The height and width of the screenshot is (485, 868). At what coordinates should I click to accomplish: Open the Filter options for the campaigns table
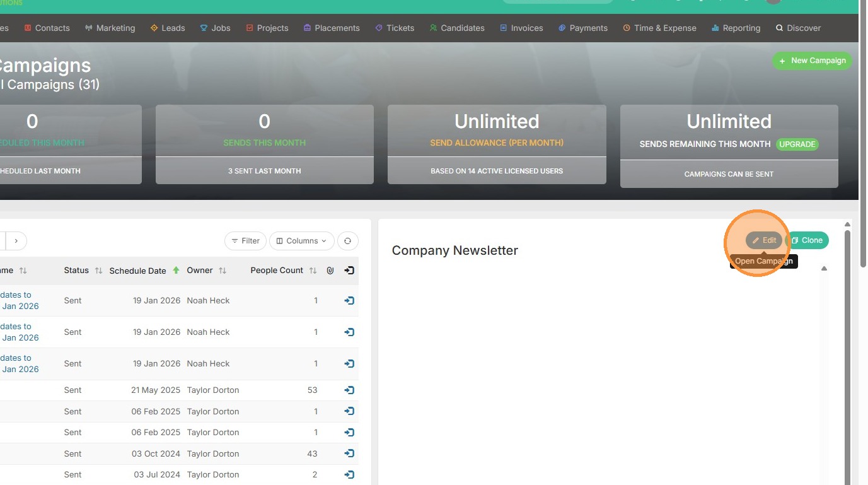tap(245, 241)
